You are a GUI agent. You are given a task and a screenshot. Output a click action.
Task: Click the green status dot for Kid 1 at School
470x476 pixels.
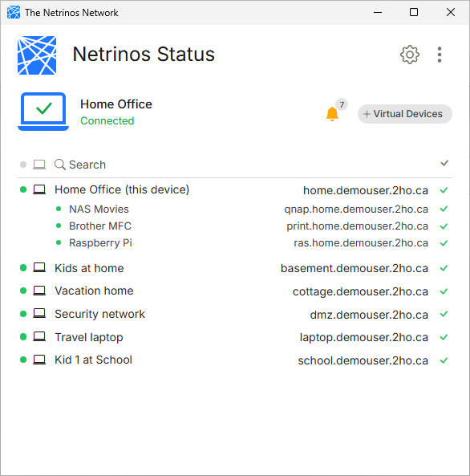[23, 360]
